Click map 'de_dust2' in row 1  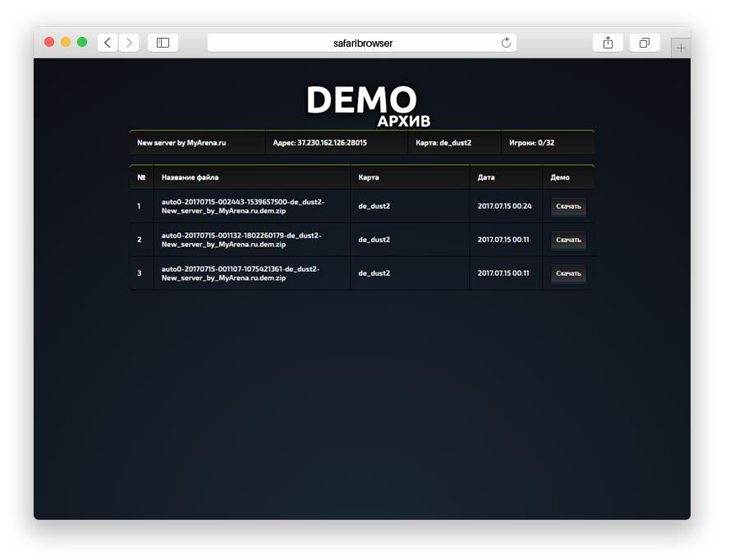point(374,206)
